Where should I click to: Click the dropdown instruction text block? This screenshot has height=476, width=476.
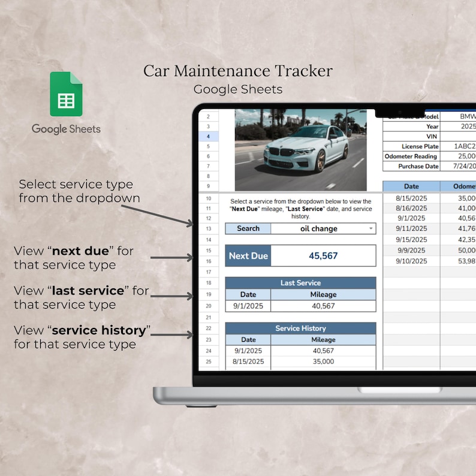point(300,209)
